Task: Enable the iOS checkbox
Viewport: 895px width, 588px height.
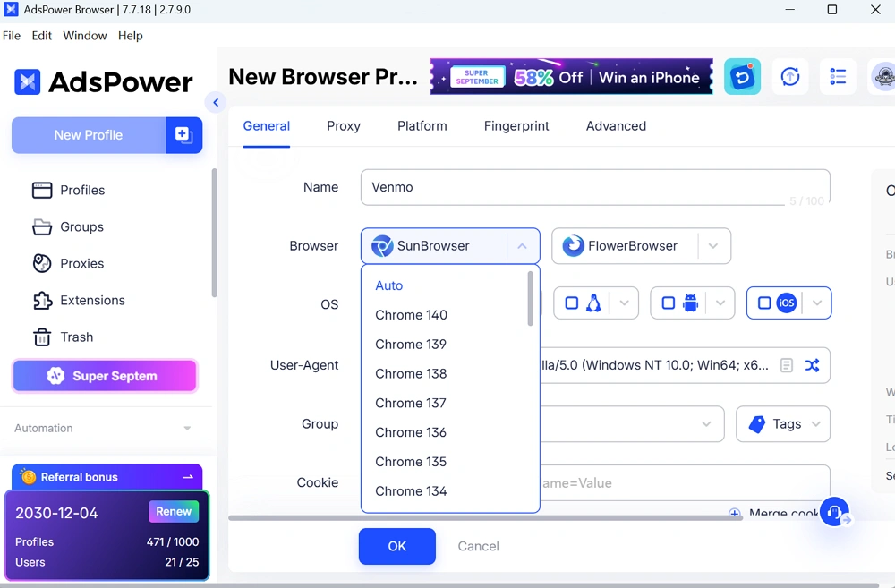Action: 764,303
